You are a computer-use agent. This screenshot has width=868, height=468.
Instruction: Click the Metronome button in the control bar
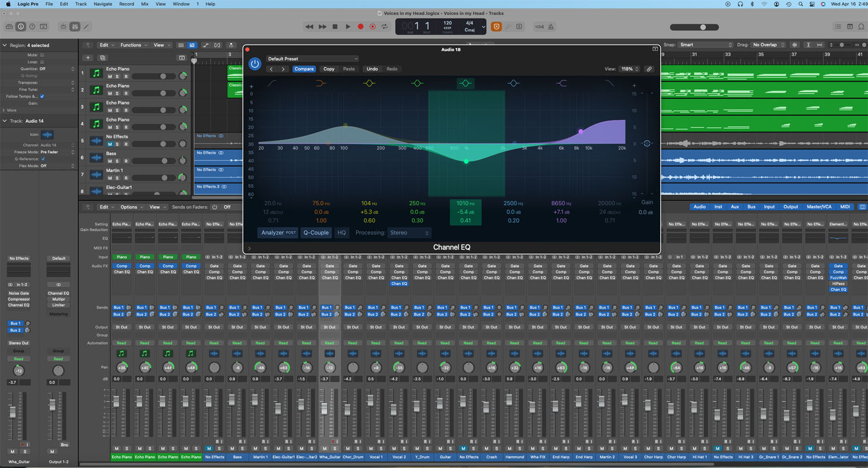coord(551,27)
